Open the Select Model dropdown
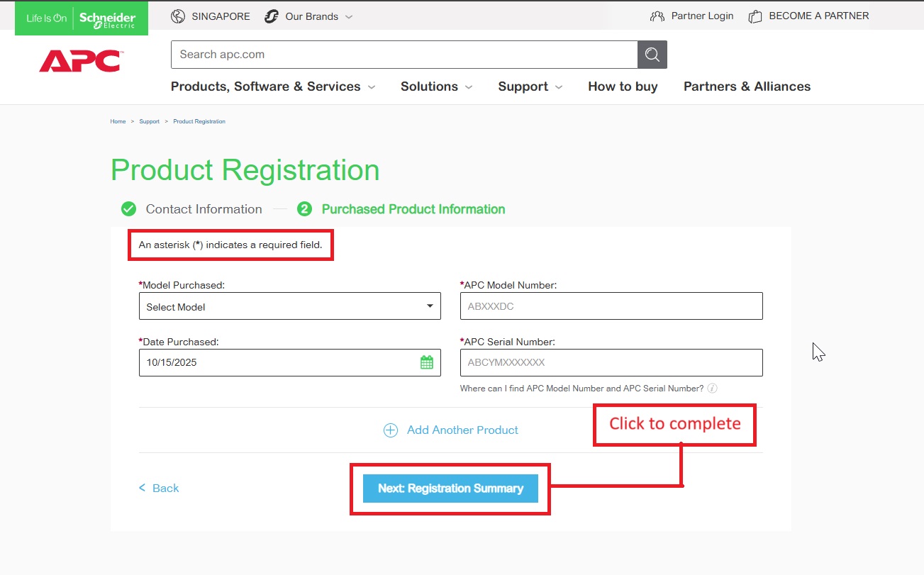924x575 pixels. point(290,306)
